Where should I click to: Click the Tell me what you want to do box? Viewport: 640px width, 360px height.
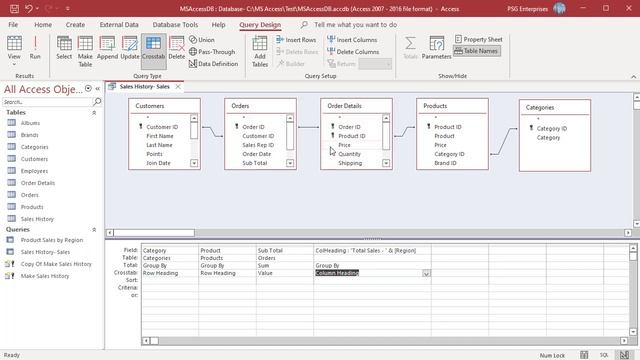point(356,24)
